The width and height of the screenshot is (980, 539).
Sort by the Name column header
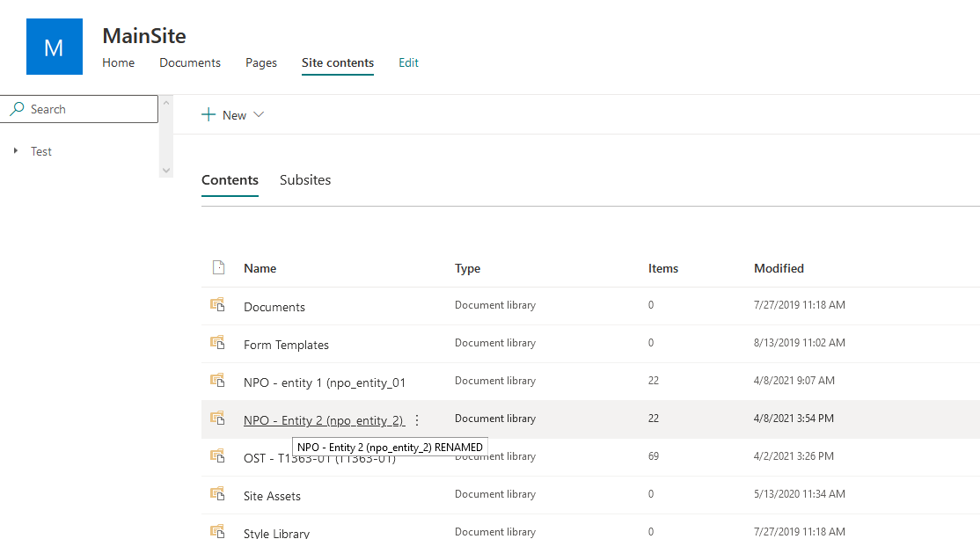pos(260,268)
